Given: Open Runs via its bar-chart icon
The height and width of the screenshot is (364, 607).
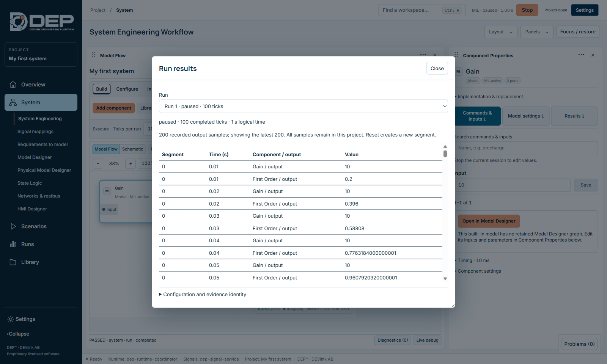Looking at the screenshot, I should click(13, 244).
